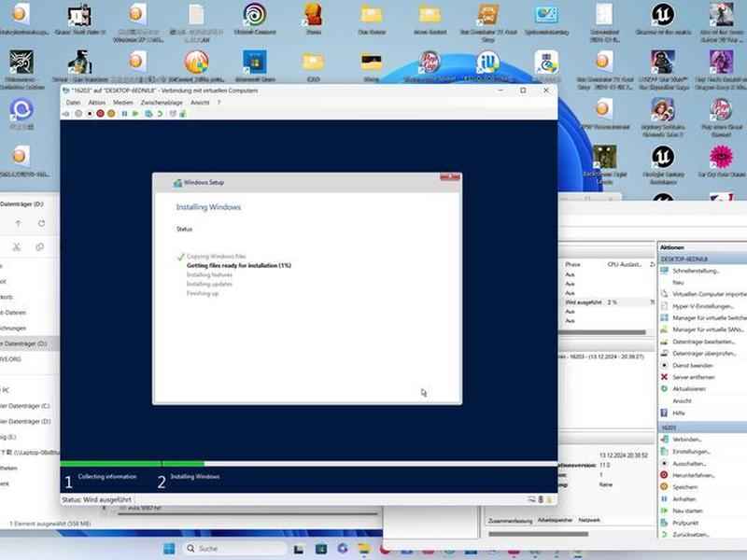Select the Wird ausgeführt VM row

click(608, 302)
